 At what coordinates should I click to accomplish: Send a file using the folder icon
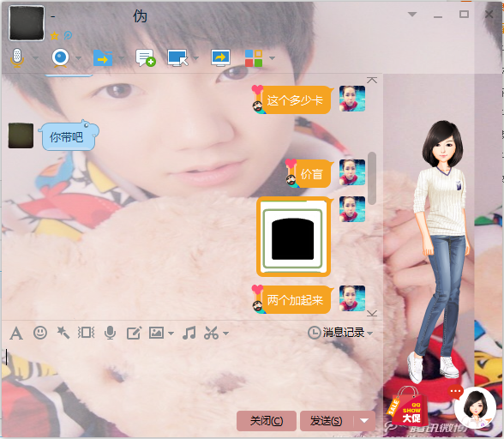coord(103,58)
